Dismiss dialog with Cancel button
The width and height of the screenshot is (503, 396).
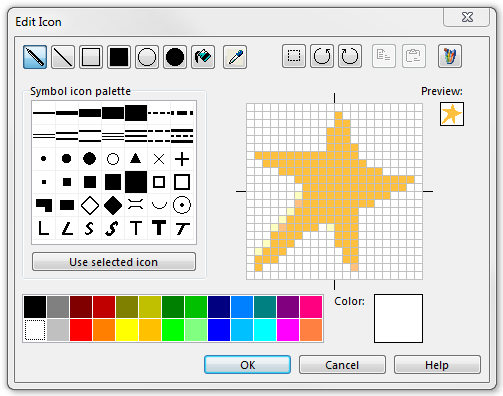coord(342,365)
